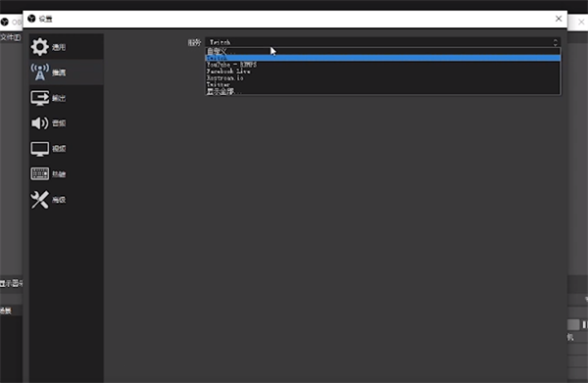Open the 热键 (Hotkeys) keyboard section

[67, 174]
